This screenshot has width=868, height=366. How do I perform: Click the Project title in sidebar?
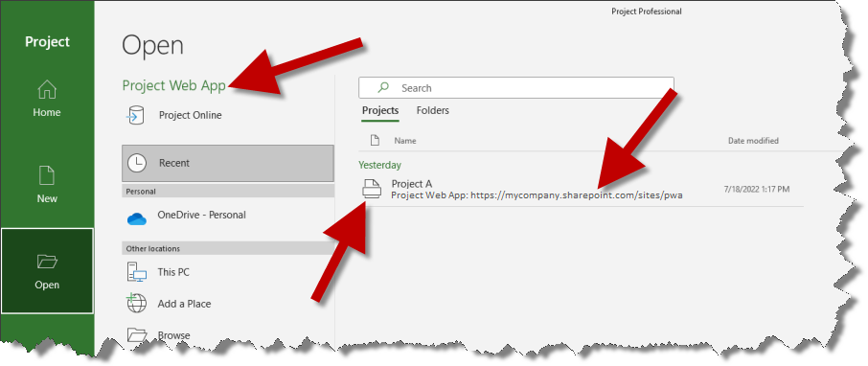(48, 41)
